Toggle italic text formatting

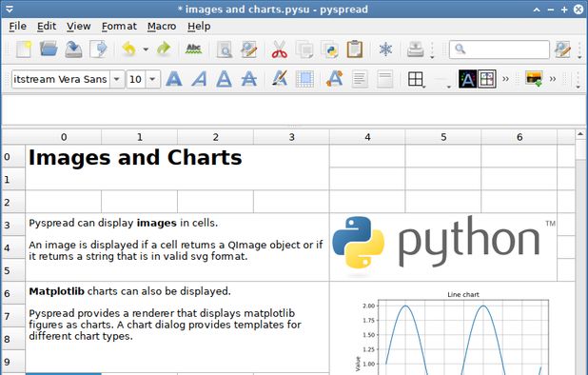(x=199, y=79)
